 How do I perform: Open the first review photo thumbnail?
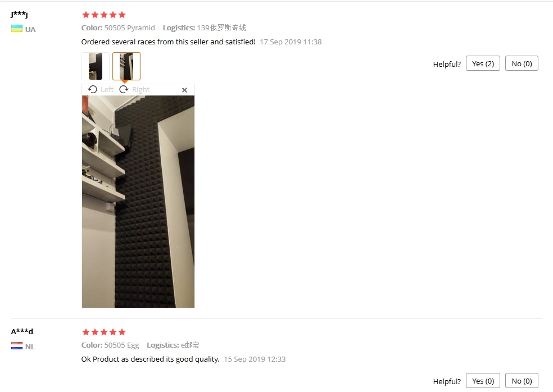coord(95,66)
